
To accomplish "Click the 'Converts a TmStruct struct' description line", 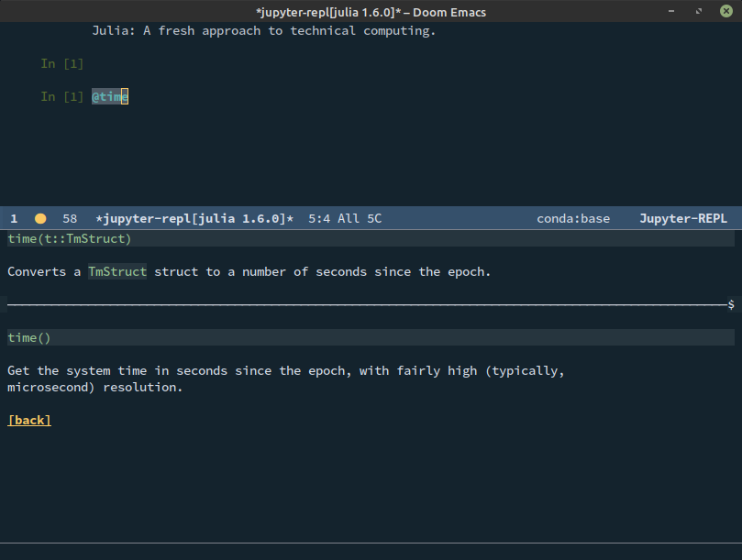I will [x=249, y=271].
